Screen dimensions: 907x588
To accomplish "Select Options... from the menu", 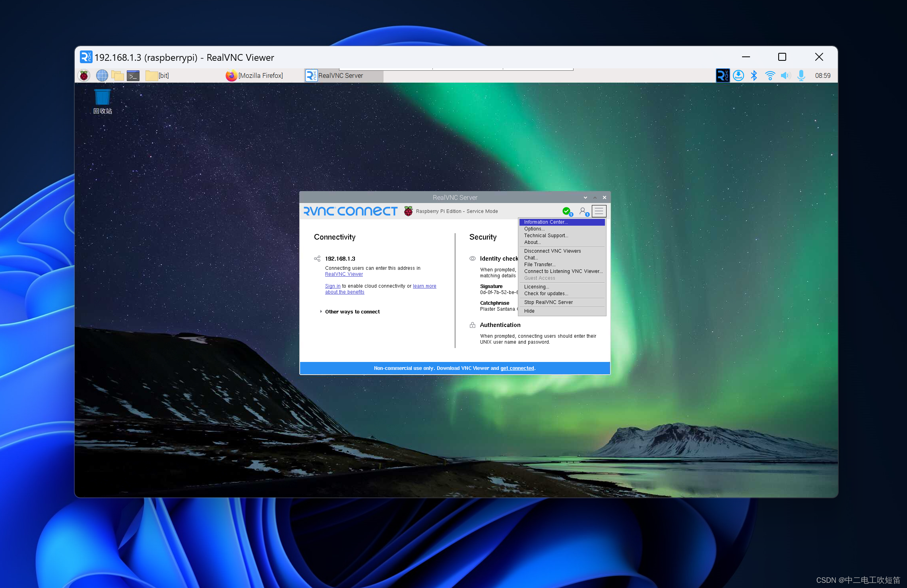I will click(x=534, y=229).
